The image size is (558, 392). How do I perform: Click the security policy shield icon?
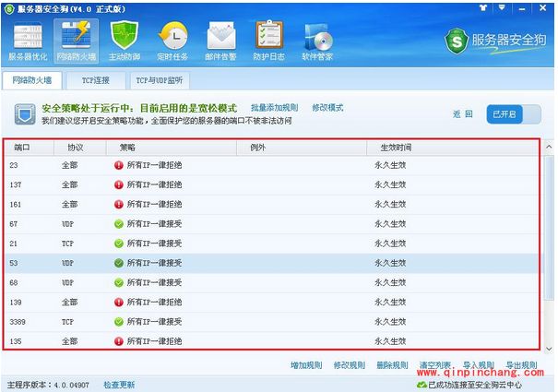pyautogui.click(x=25, y=114)
